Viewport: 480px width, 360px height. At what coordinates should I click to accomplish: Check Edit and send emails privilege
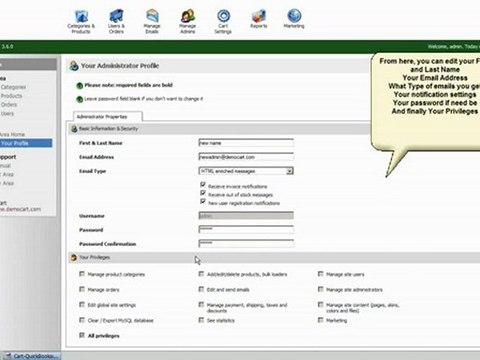point(201,289)
